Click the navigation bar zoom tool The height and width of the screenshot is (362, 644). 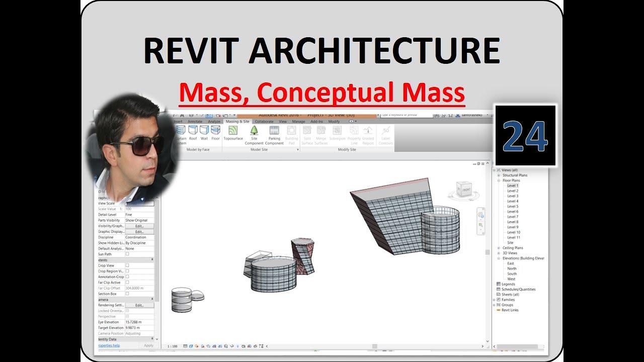(x=480, y=225)
